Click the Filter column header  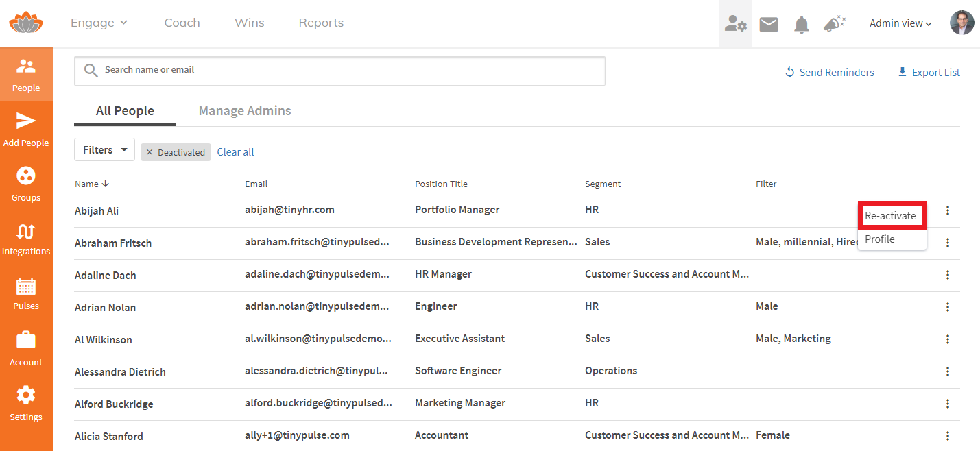[766, 184]
